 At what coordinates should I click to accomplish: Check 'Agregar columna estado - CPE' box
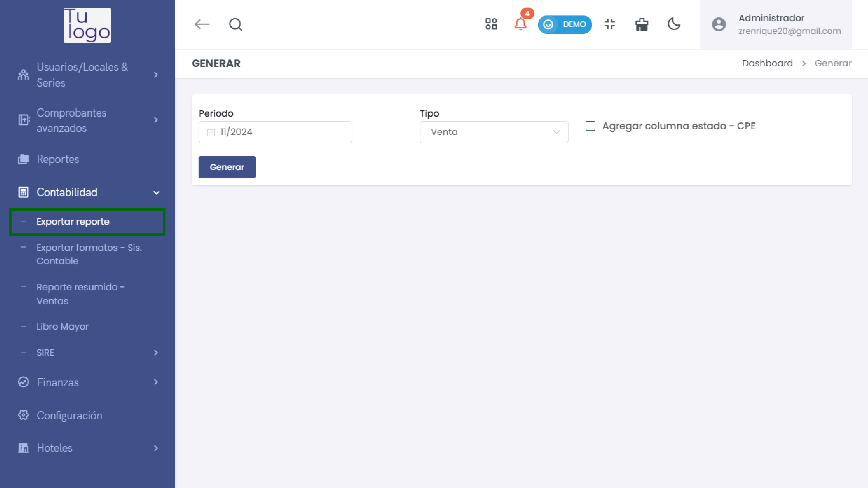[x=590, y=126]
